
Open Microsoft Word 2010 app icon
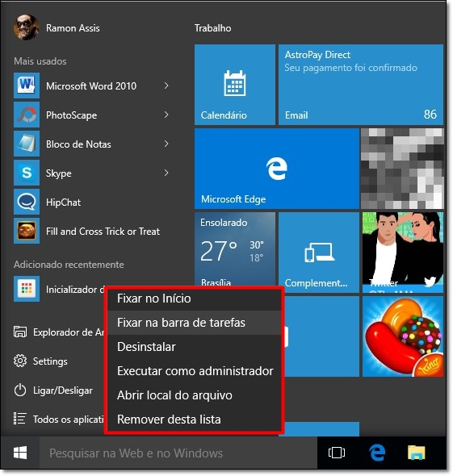[x=27, y=86]
